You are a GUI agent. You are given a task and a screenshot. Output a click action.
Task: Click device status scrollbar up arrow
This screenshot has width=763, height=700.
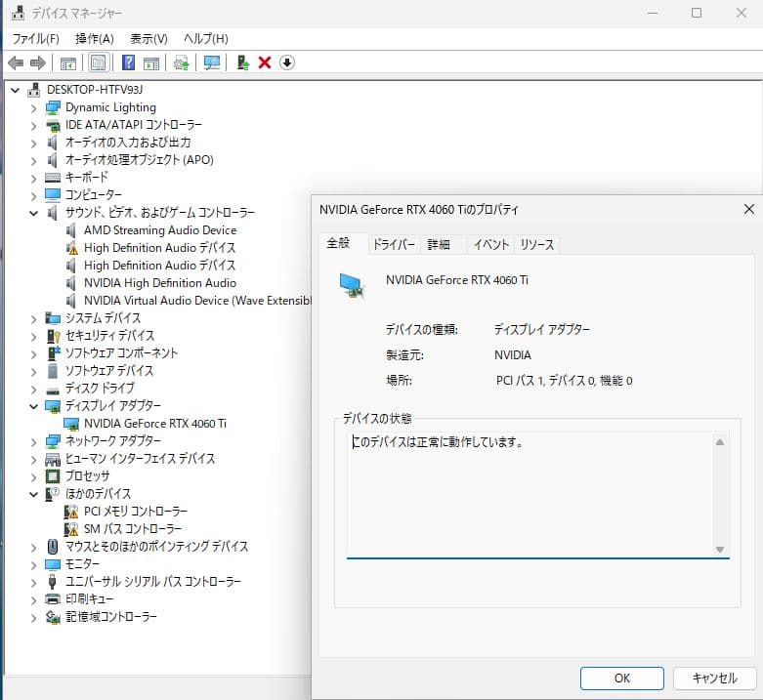720,442
